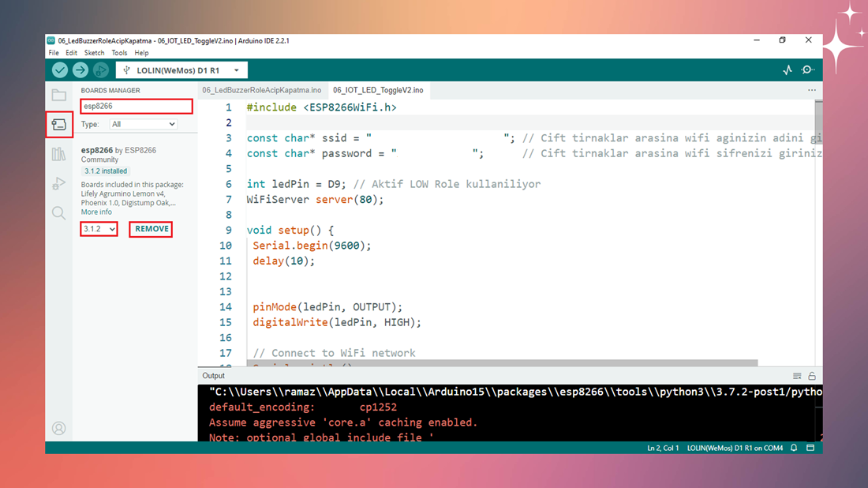Click the 'int ledPin = D9;' code line
This screenshot has height=488, width=868.
296,184
